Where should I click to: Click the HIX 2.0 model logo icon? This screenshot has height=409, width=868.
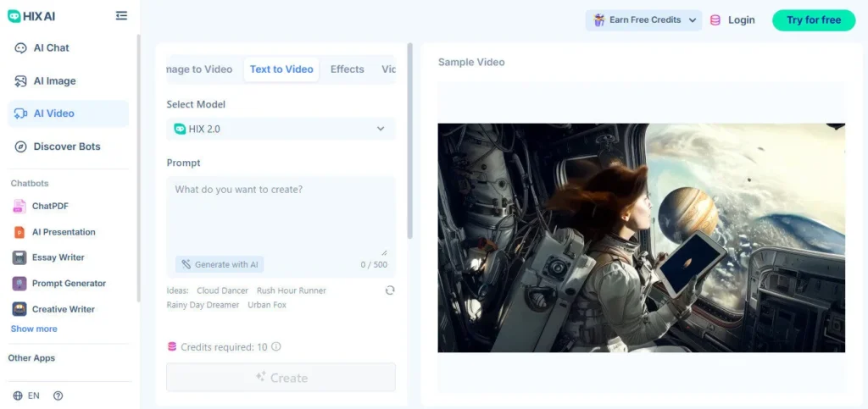[180, 129]
